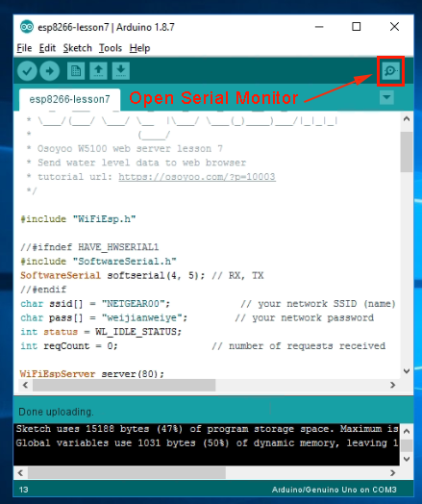
Task: Save the sketch using the down-arrow icon
Action: [121, 71]
